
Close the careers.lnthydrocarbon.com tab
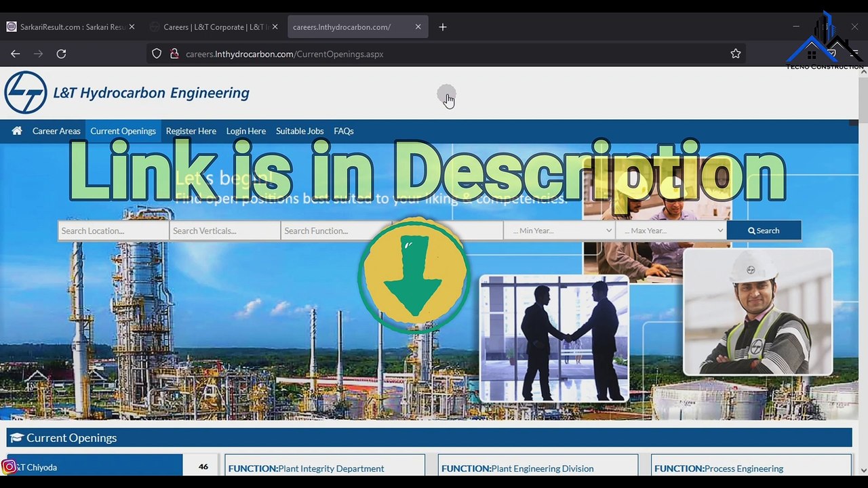[418, 27]
